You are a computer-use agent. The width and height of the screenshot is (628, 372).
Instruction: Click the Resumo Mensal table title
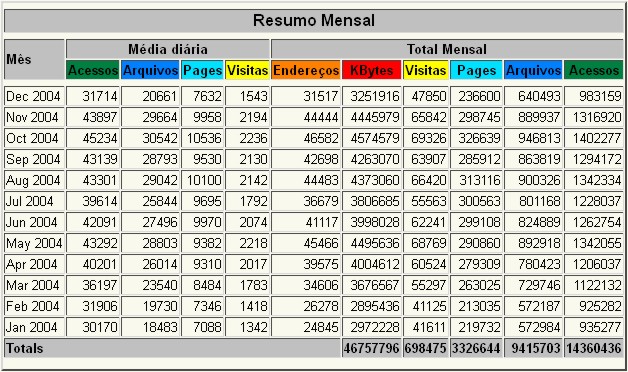click(x=314, y=20)
